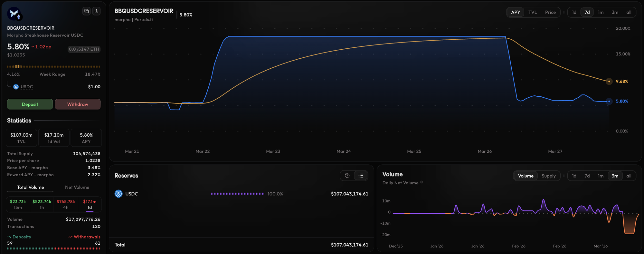Select Supply mode in Volume panel
The width and height of the screenshot is (644, 254).
548,176
